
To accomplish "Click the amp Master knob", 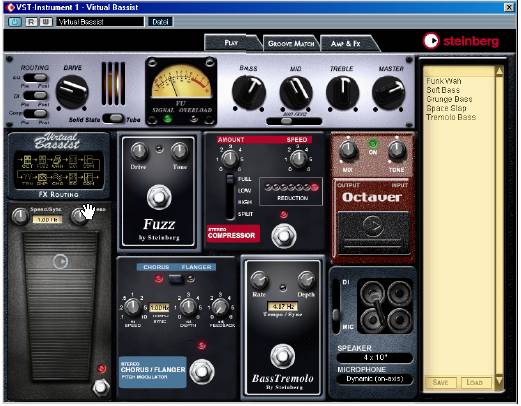I will tap(389, 92).
